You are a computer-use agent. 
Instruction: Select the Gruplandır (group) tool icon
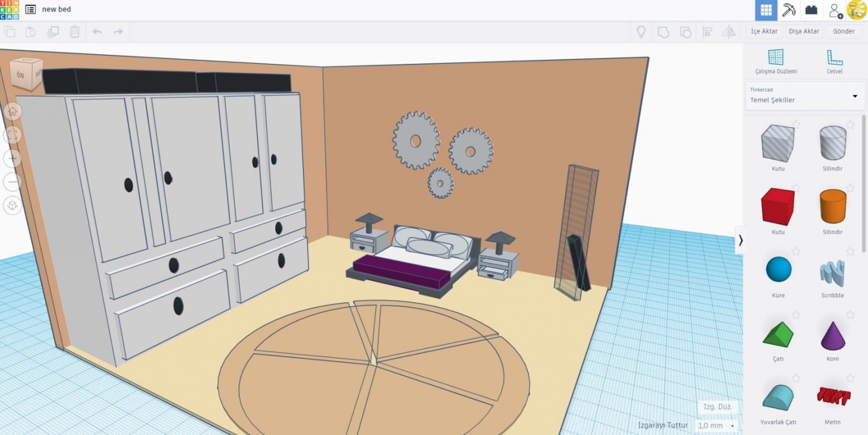tap(663, 33)
